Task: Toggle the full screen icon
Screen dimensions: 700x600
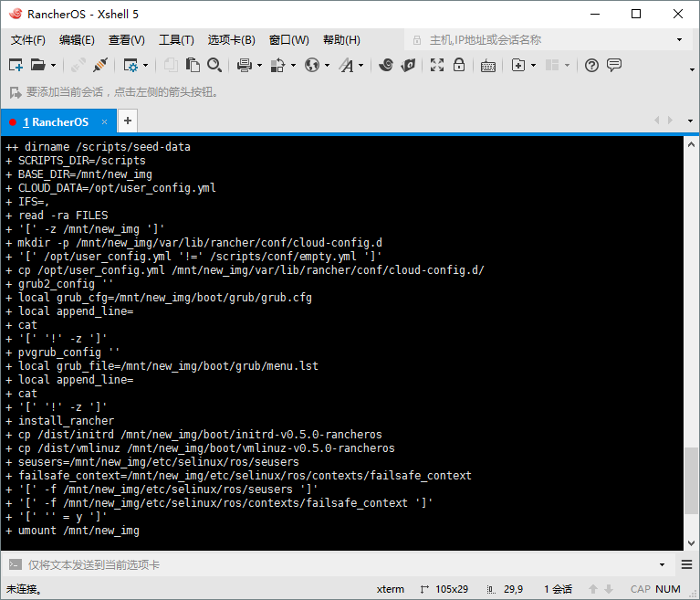Action: click(x=437, y=65)
